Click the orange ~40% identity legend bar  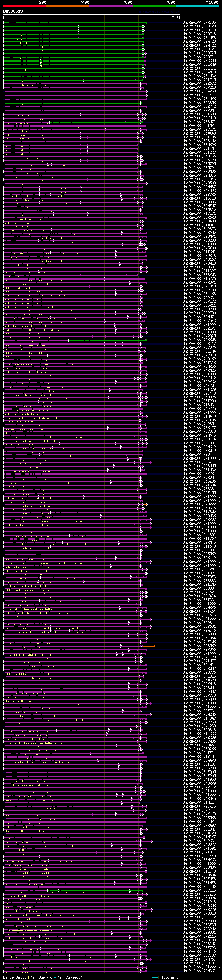click(68, 6)
